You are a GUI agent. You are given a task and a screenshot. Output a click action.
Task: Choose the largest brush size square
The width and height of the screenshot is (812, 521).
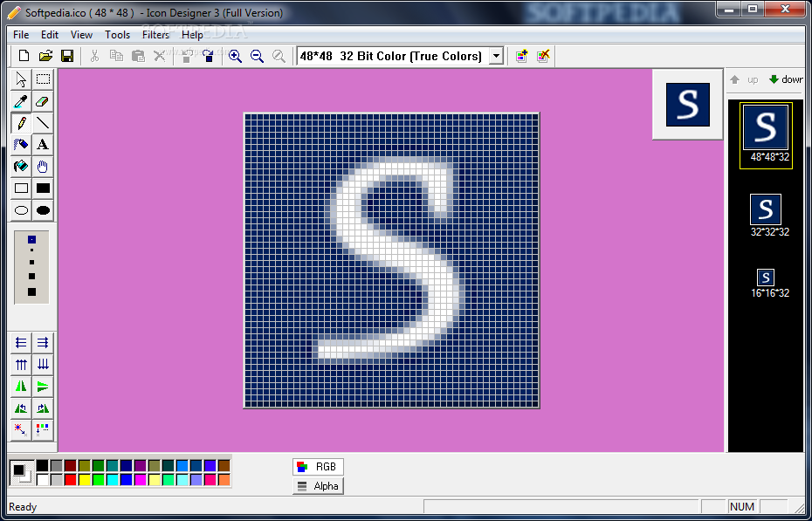pos(31,292)
